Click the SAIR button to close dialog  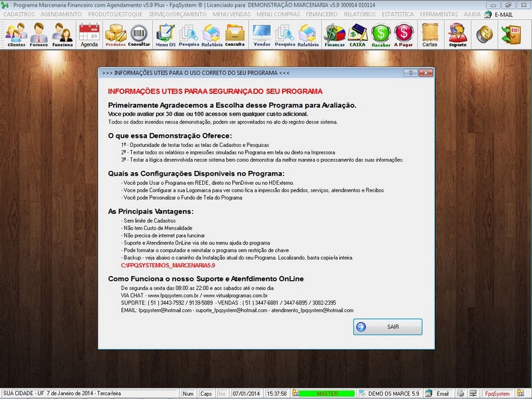[388, 327]
